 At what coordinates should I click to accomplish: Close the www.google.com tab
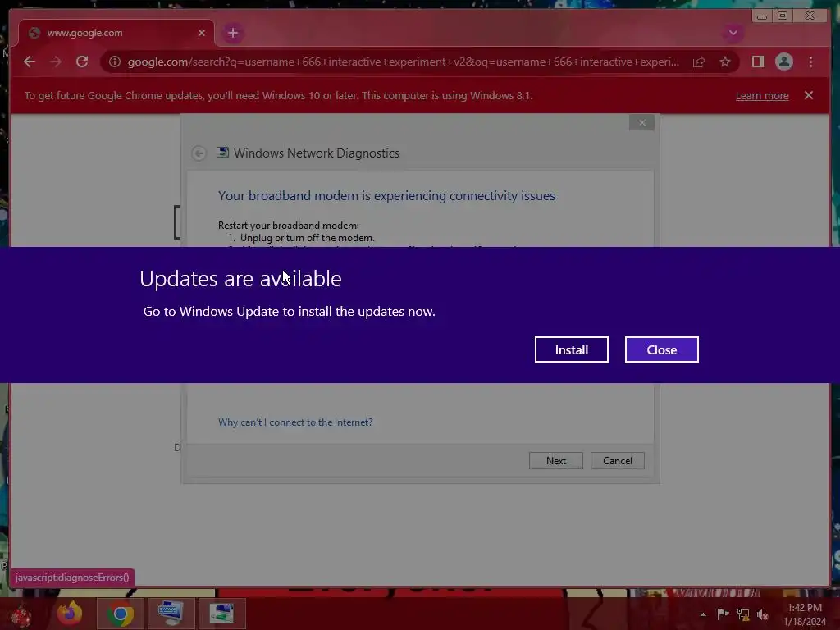point(202,33)
